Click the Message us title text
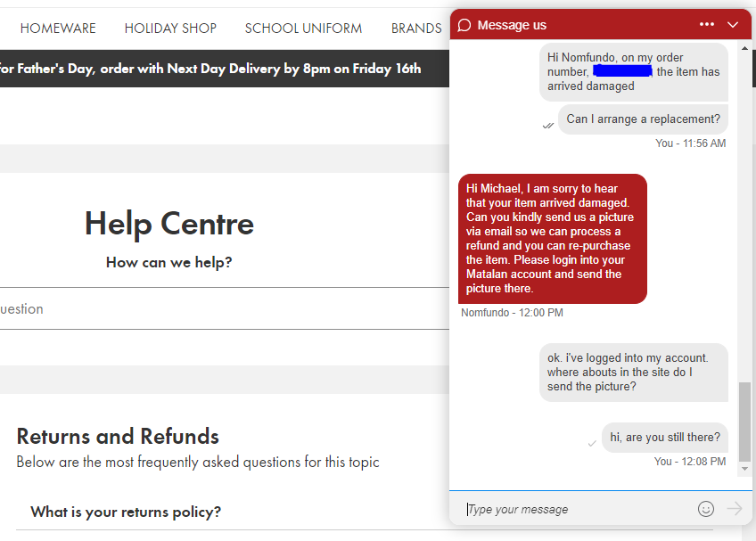This screenshot has height=541, width=756. pos(512,25)
